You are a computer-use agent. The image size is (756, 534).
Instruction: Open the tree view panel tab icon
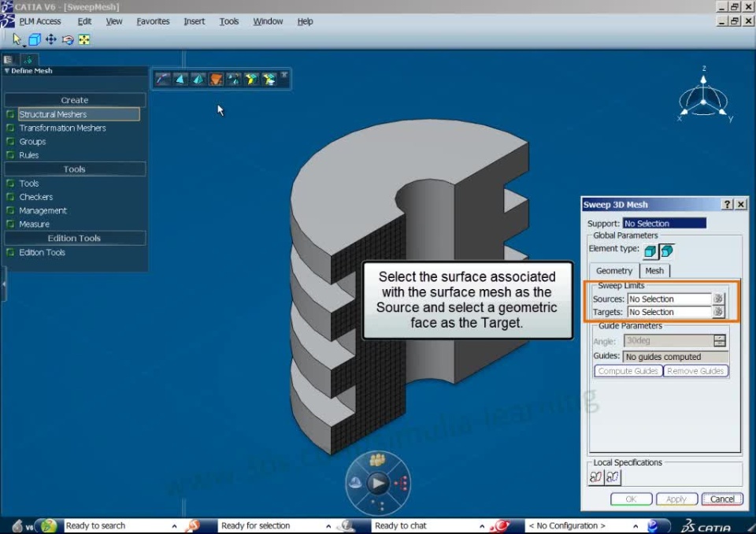[8, 59]
